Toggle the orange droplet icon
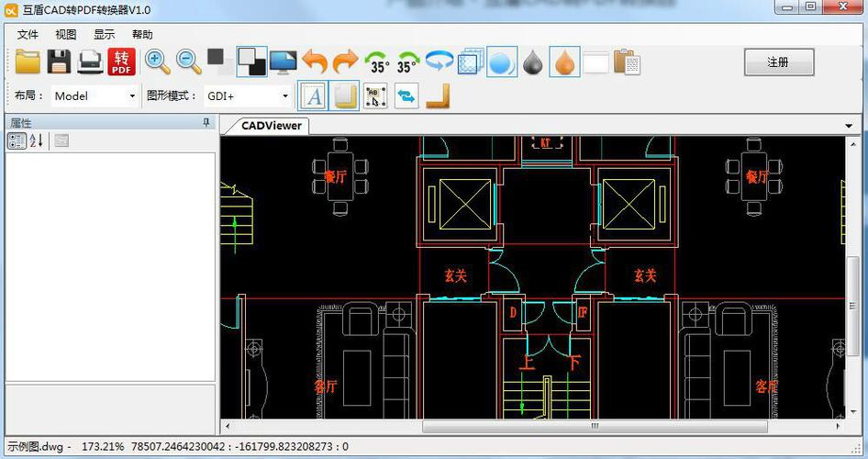Image resolution: width=868 pixels, height=459 pixels. pyautogui.click(x=564, y=62)
